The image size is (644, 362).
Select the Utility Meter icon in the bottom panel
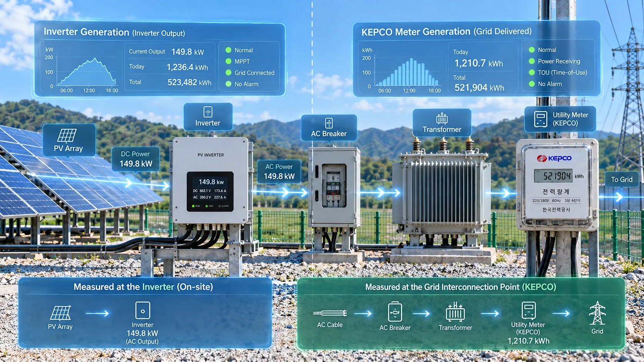point(528,310)
